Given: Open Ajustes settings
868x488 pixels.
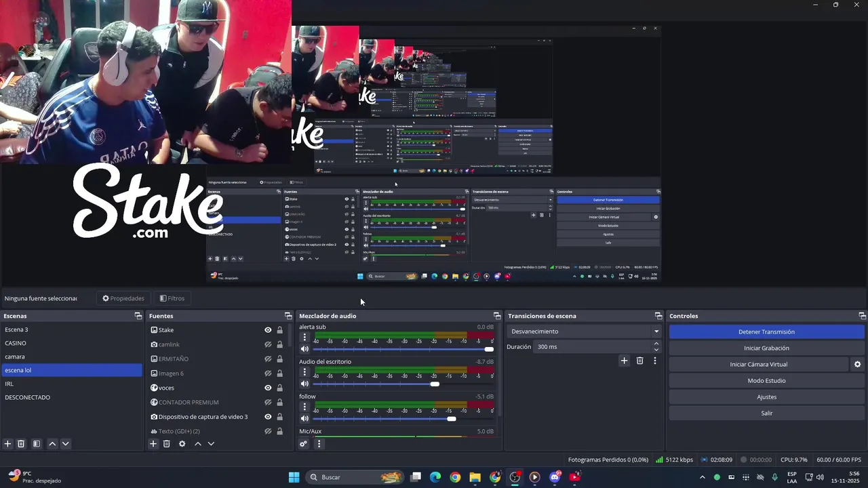Looking at the screenshot, I should (x=766, y=397).
